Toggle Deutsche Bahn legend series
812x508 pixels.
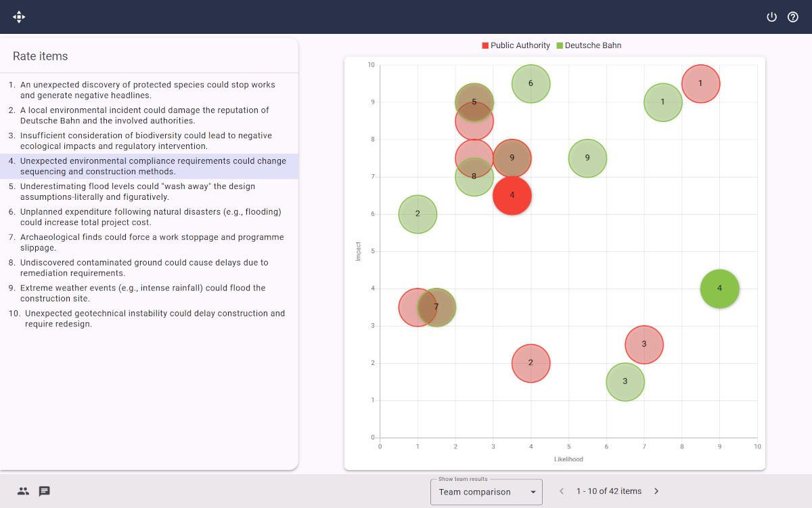pos(589,45)
